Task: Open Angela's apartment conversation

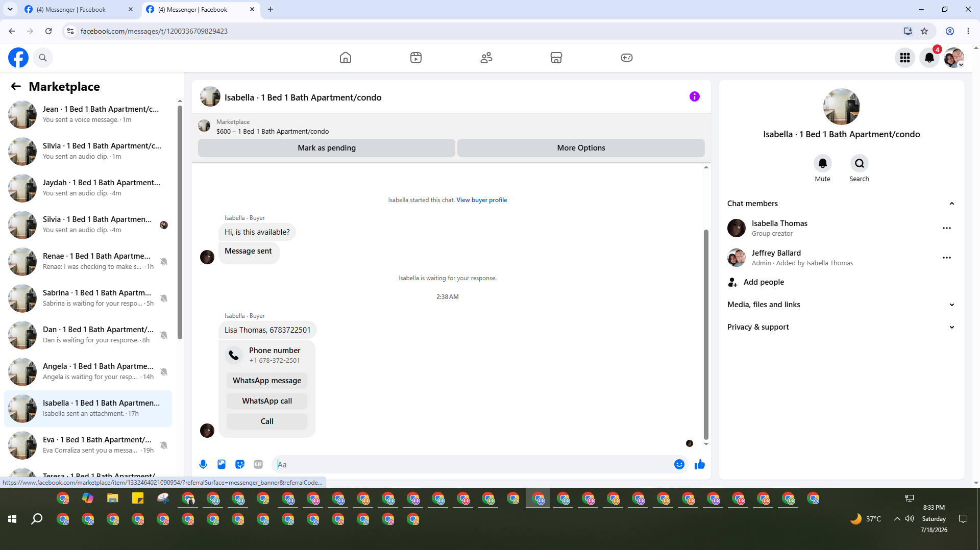Action: point(88,371)
